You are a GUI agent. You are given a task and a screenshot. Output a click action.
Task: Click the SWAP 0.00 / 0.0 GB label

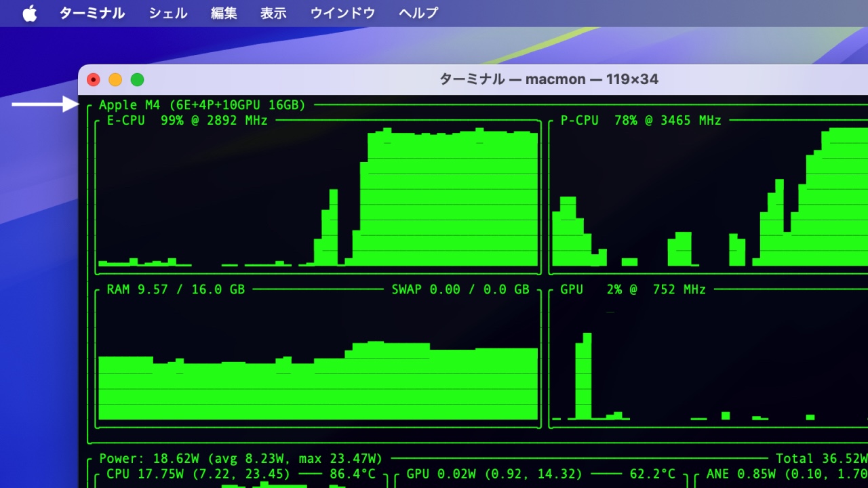tap(460, 289)
